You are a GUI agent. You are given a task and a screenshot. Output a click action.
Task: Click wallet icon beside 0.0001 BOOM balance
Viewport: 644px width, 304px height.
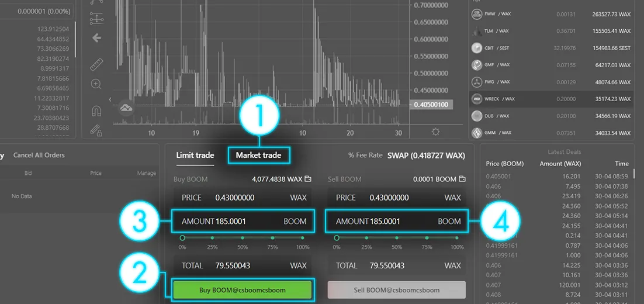click(x=462, y=179)
